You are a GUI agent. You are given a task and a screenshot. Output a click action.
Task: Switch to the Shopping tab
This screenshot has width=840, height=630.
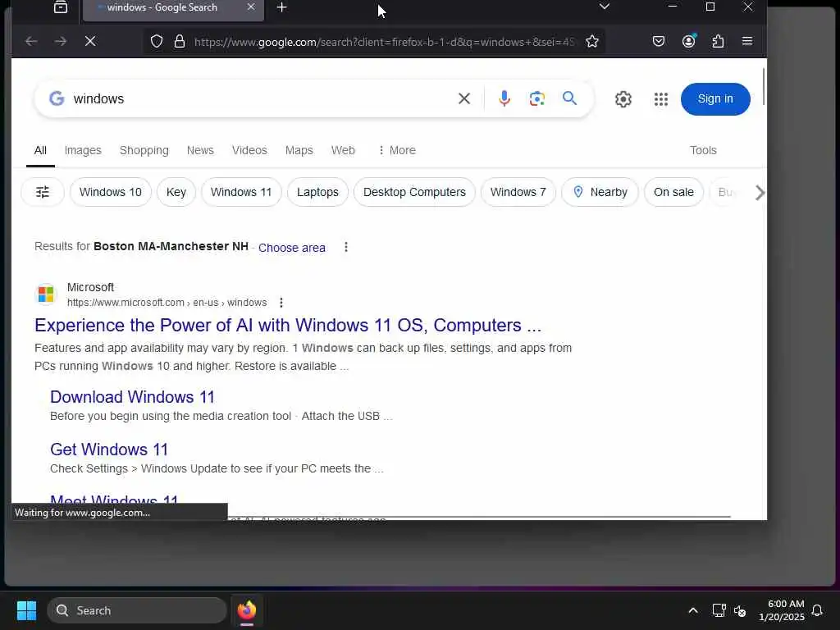pos(144,151)
